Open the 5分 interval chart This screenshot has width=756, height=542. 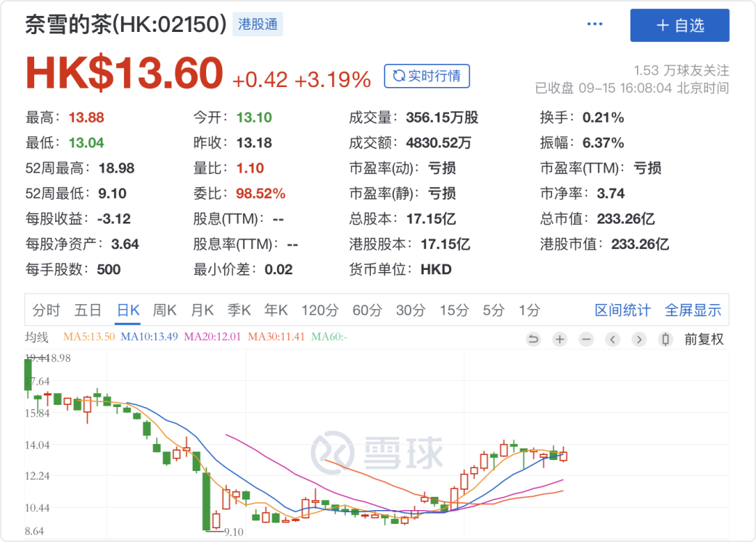pos(494,310)
